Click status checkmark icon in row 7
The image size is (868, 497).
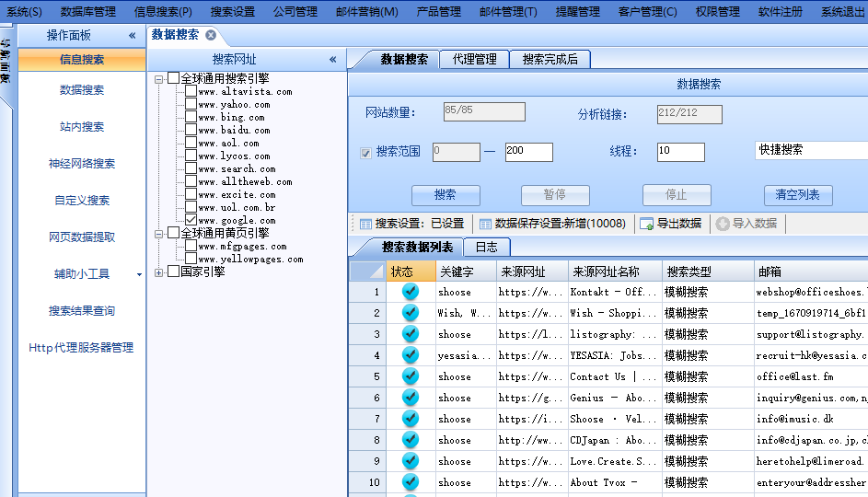411,419
